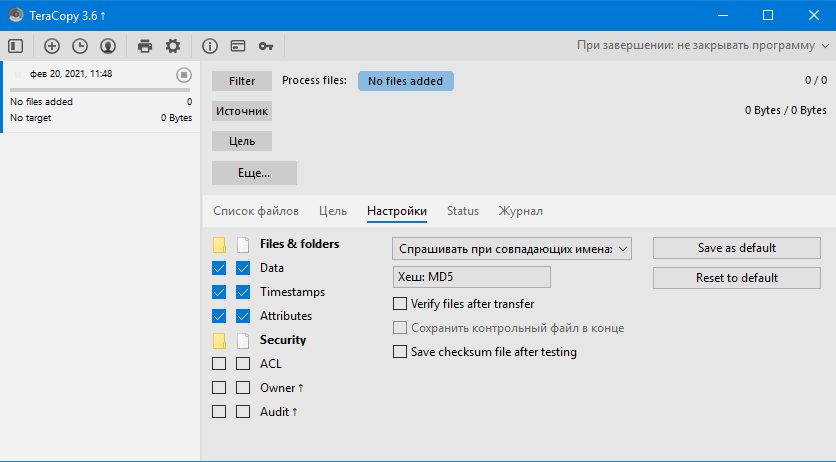Screen dimensions: 836x462
Task: Open the name conflict dropdown
Action: (x=512, y=248)
